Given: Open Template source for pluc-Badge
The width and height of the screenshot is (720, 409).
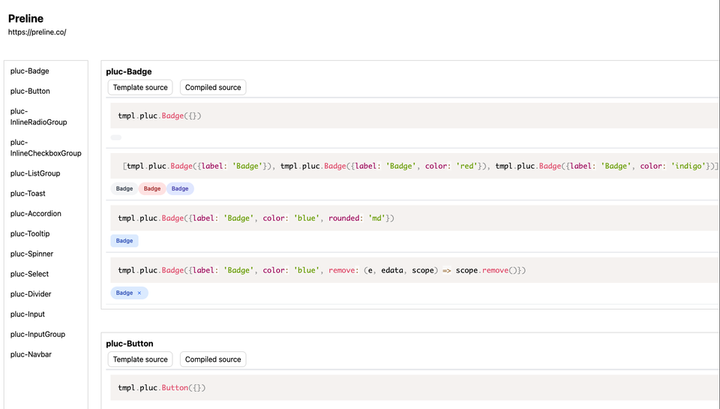Looking at the screenshot, I should [x=140, y=87].
